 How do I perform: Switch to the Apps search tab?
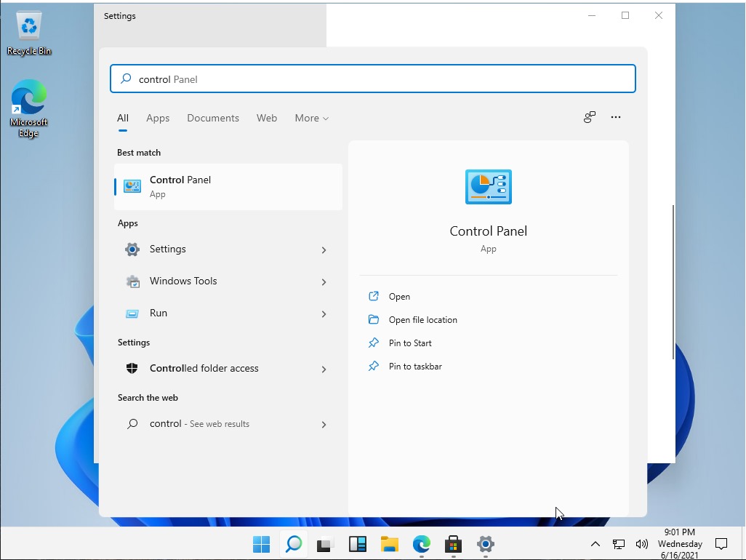coord(158,118)
